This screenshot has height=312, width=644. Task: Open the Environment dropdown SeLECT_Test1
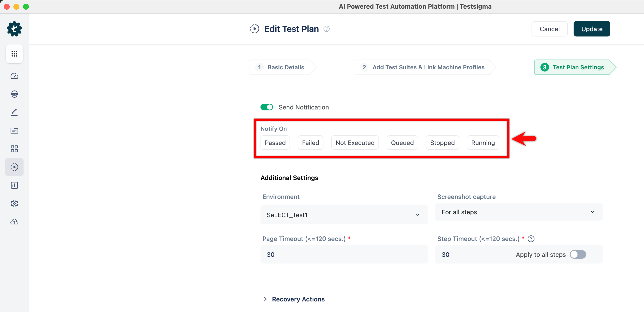click(344, 215)
